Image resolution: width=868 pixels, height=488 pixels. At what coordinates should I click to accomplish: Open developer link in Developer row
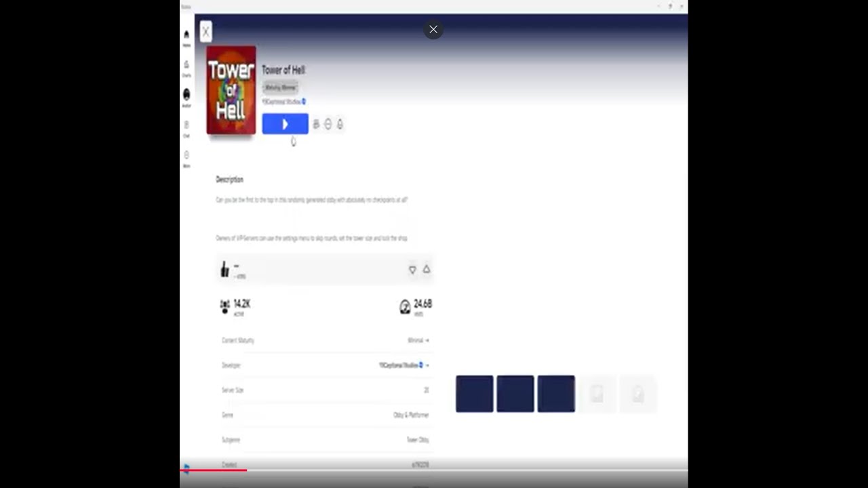[401, 365]
